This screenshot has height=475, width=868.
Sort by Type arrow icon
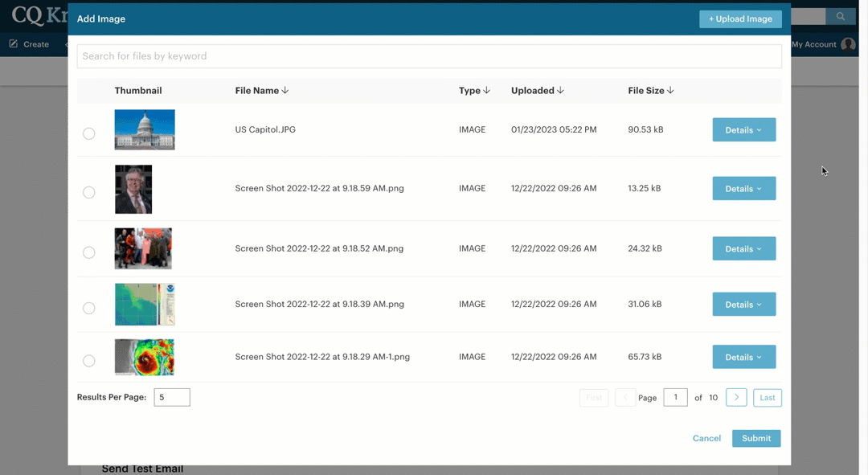(x=486, y=91)
